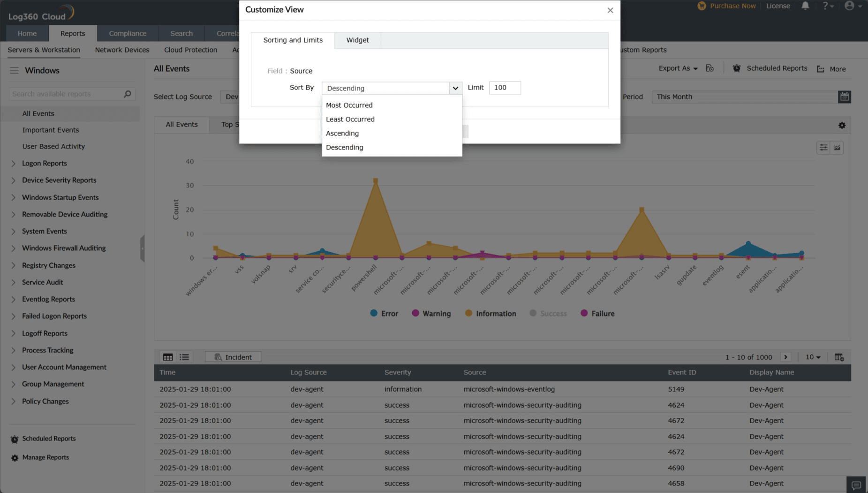The image size is (868, 493).
Task: Open the chart filter sliders icon
Action: pos(823,147)
